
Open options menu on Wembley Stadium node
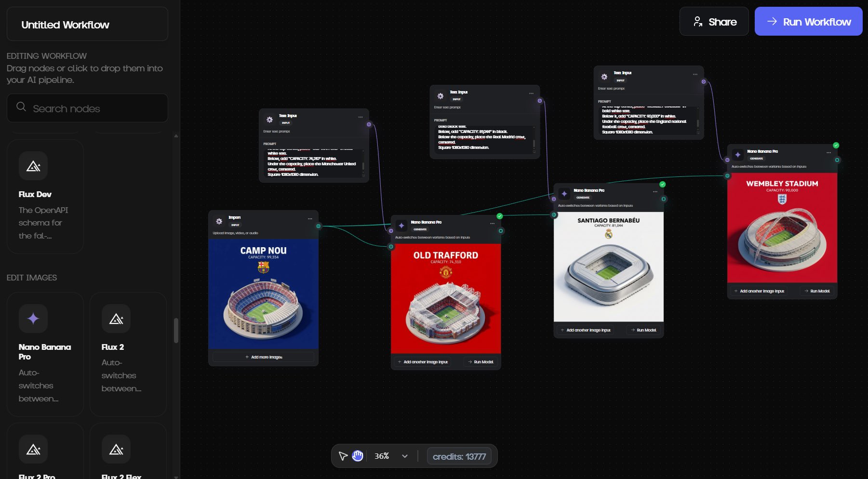pyautogui.click(x=828, y=153)
